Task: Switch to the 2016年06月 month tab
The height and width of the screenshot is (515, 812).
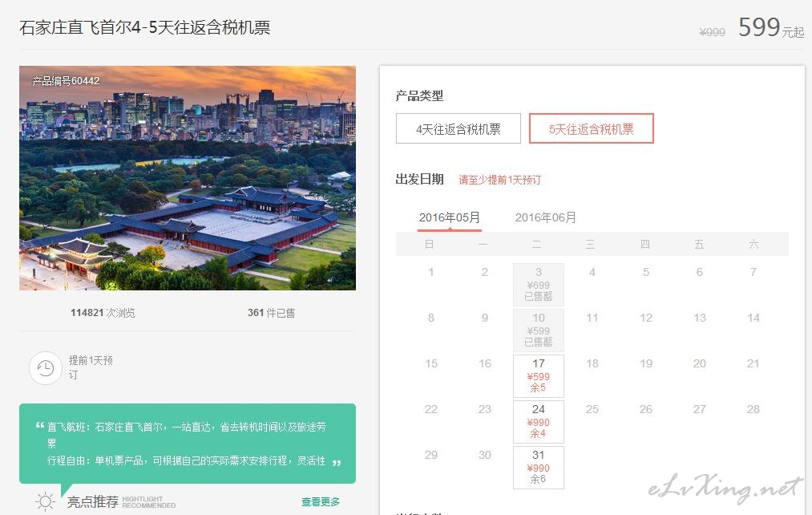Action: click(545, 217)
